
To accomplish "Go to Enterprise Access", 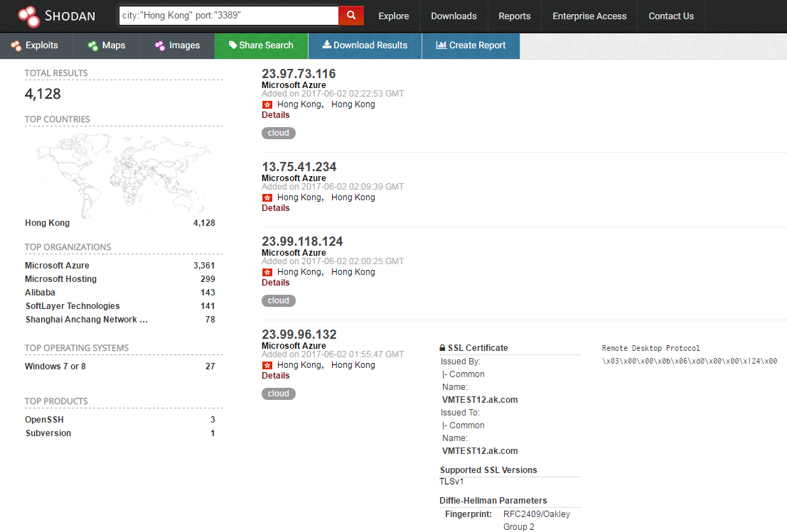I will click(x=589, y=16).
